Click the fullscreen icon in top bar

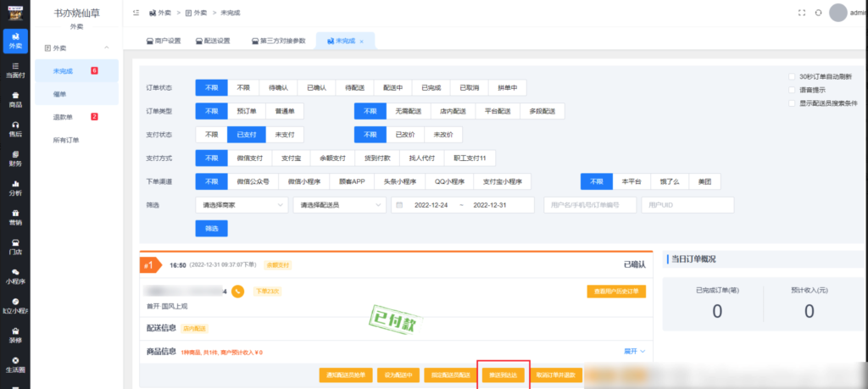[x=802, y=13]
